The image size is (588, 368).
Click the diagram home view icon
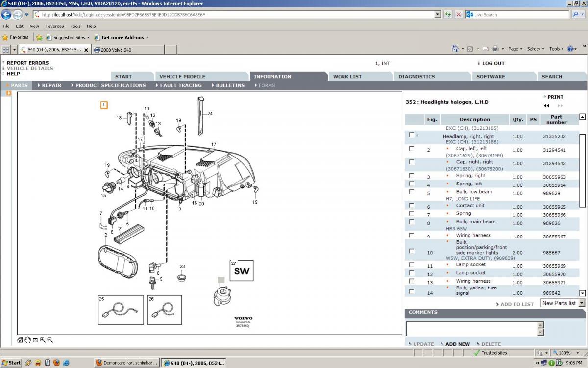coord(20,340)
